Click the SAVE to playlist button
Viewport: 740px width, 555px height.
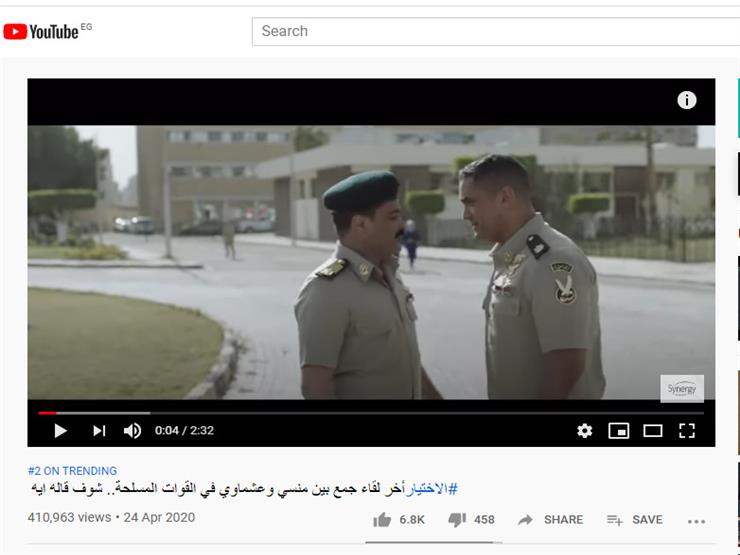635,520
